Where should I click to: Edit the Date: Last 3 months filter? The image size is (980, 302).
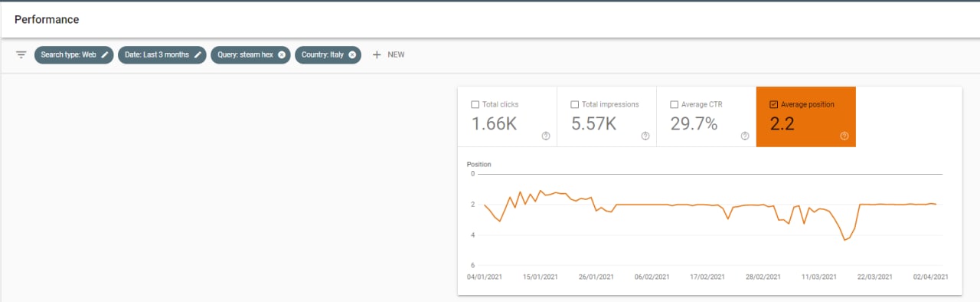click(x=198, y=54)
